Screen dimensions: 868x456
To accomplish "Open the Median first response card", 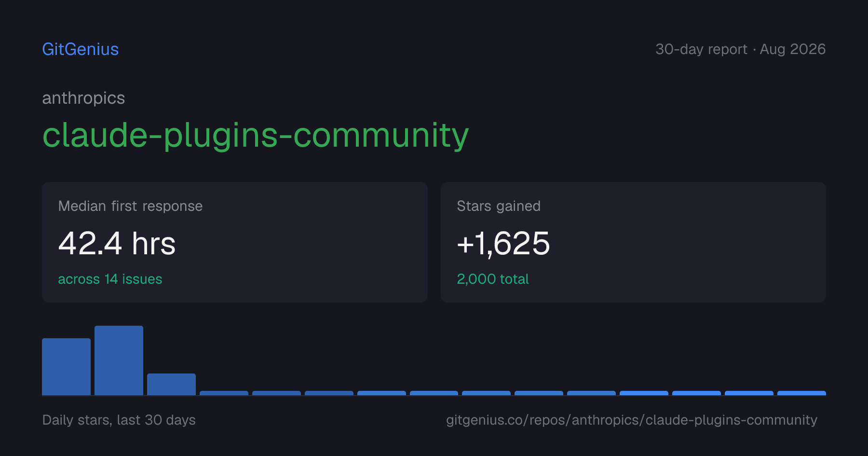I will point(235,242).
